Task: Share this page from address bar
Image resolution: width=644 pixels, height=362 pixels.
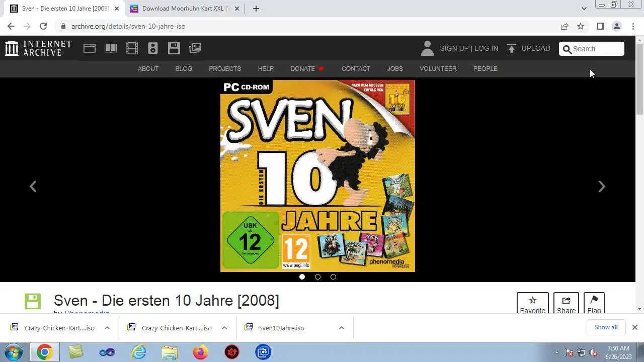Action: (x=565, y=26)
